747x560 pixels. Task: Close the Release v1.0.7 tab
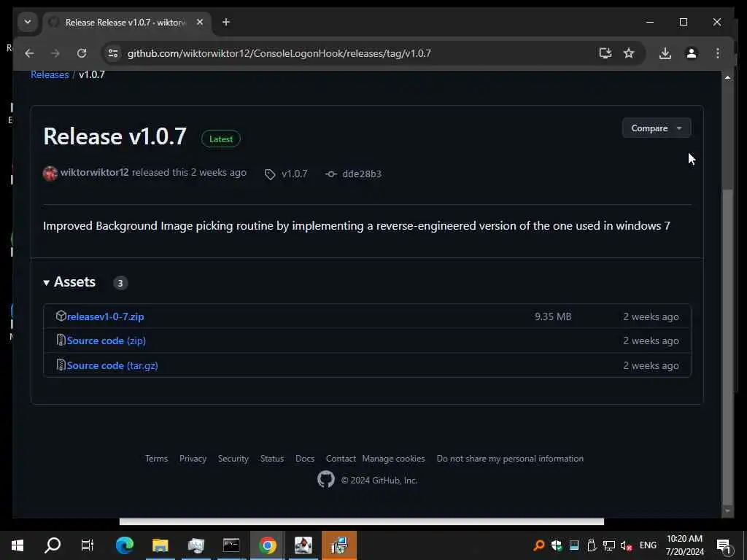200,22
